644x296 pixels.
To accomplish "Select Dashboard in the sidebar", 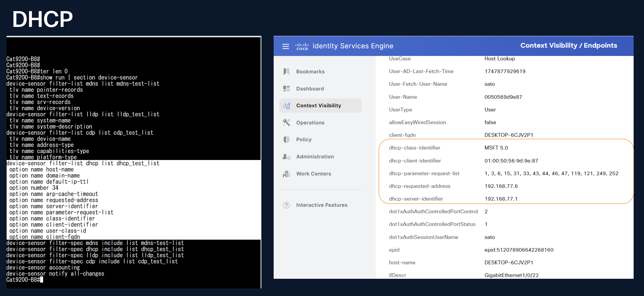I will [x=310, y=89].
